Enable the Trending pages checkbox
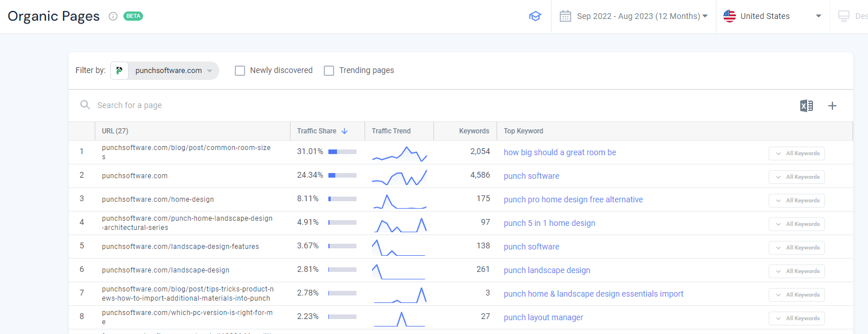 tap(329, 71)
